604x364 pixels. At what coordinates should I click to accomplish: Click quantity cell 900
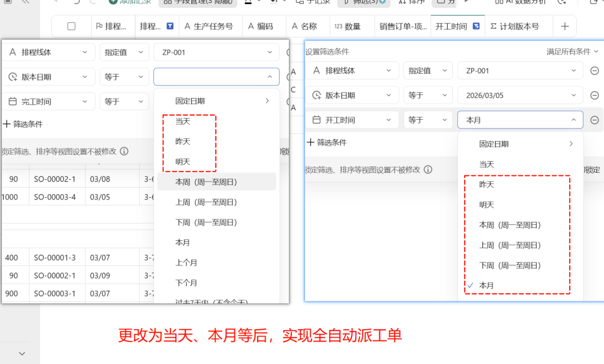(x=15, y=293)
